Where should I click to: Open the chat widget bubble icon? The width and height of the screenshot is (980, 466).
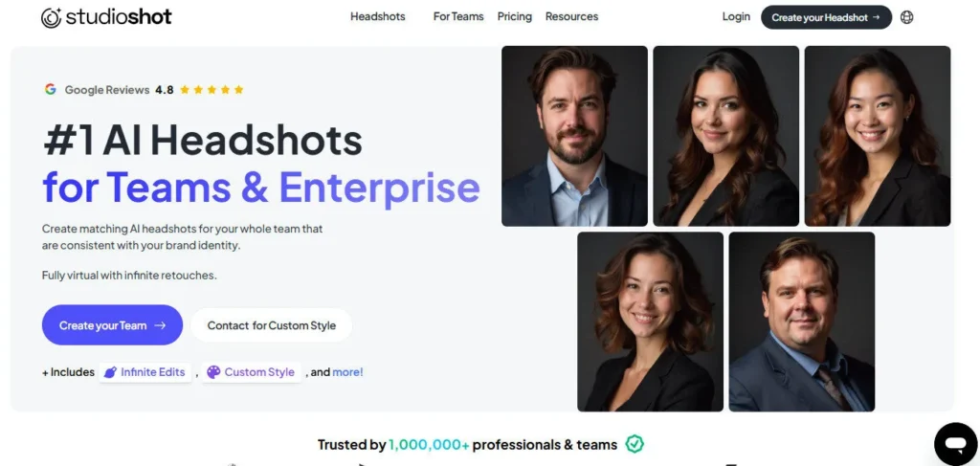(x=956, y=444)
